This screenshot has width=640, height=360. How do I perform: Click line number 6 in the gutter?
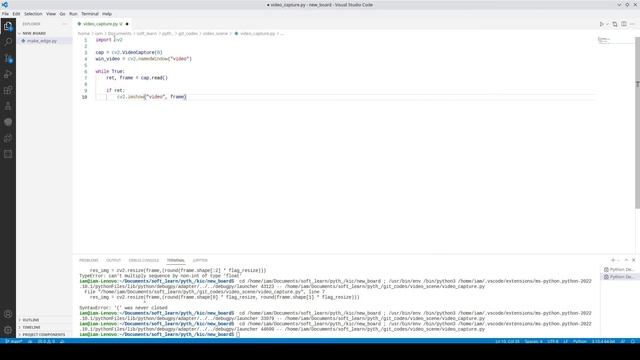pyautogui.click(x=85, y=71)
